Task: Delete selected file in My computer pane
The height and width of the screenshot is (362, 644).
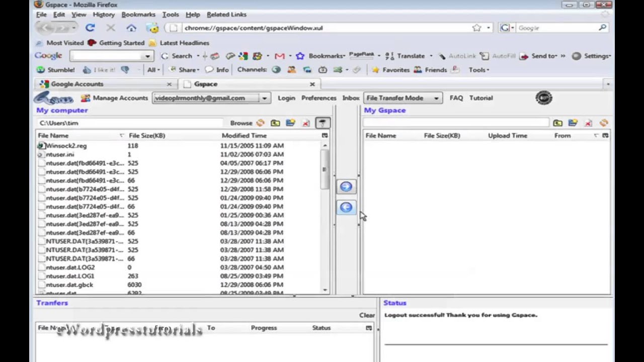Action: (306, 123)
